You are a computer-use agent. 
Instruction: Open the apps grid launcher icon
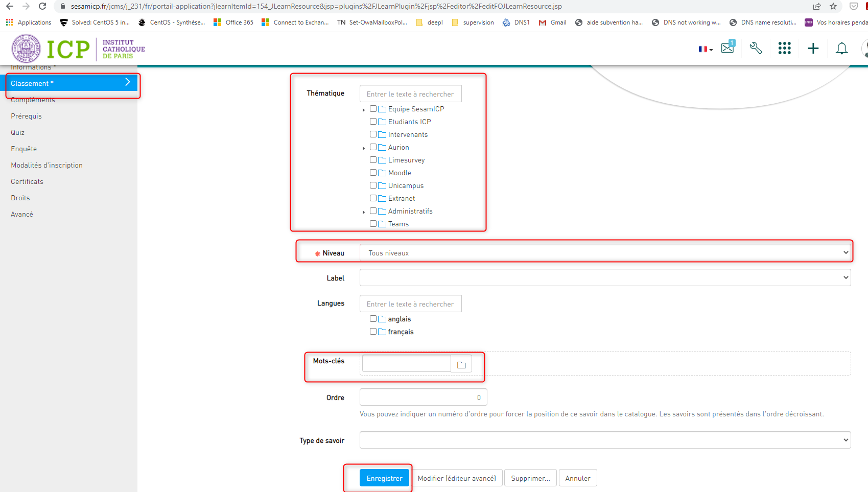pos(784,49)
